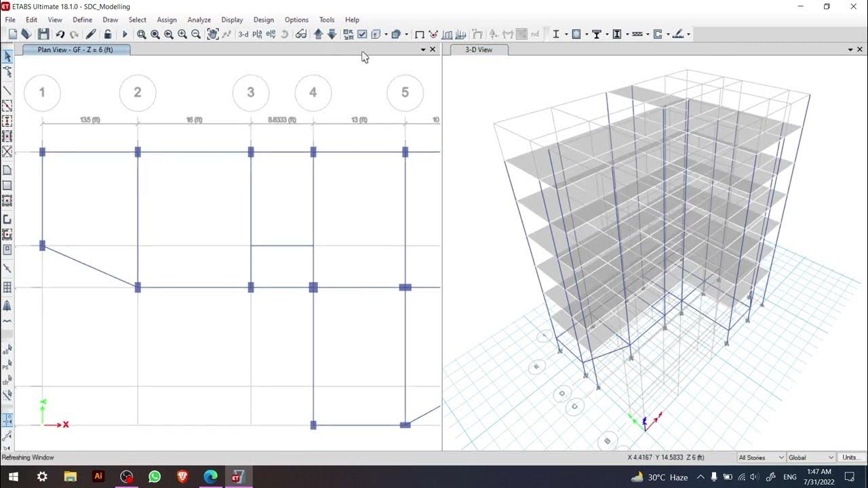Restore full view with zoom icon
Screen dimensions: 868x488
(155, 34)
